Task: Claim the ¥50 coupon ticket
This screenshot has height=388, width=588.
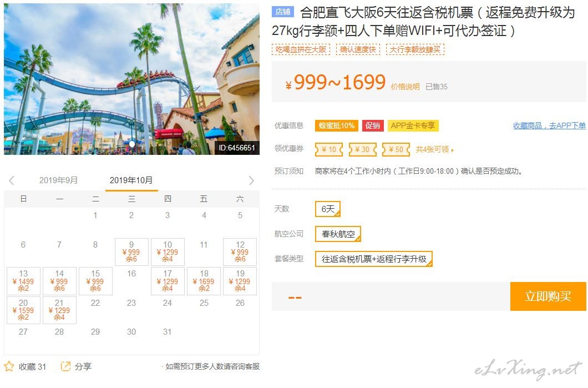Action: coord(396,149)
